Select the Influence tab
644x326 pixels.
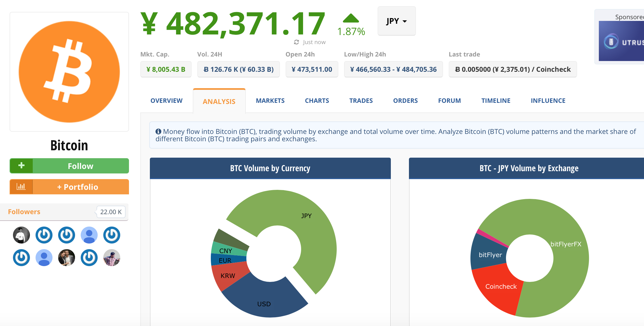pos(548,101)
